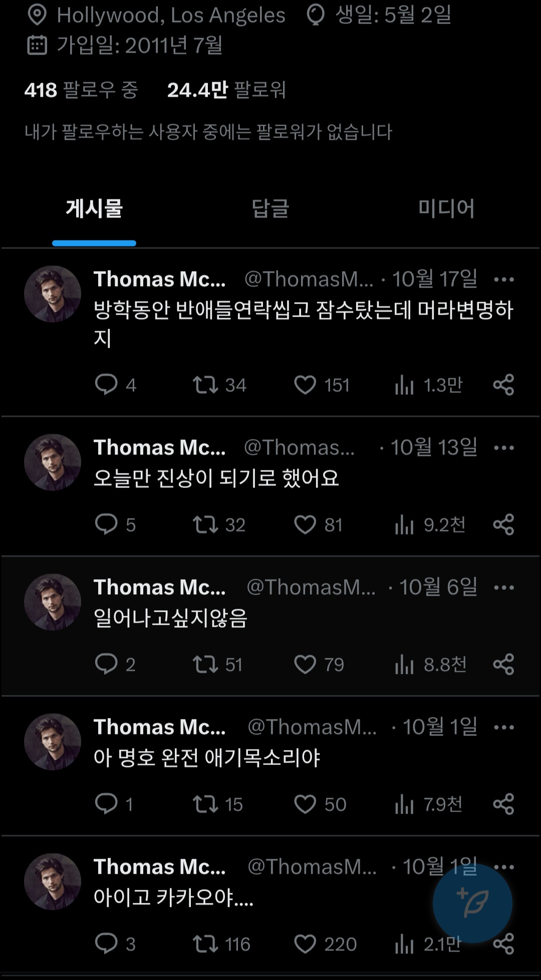Share the October 17 post

[503, 385]
